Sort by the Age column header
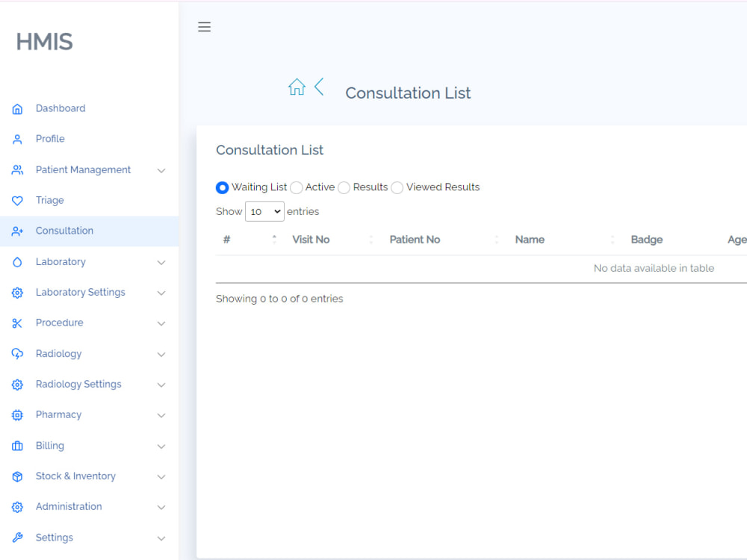The image size is (747, 560). coord(737,240)
